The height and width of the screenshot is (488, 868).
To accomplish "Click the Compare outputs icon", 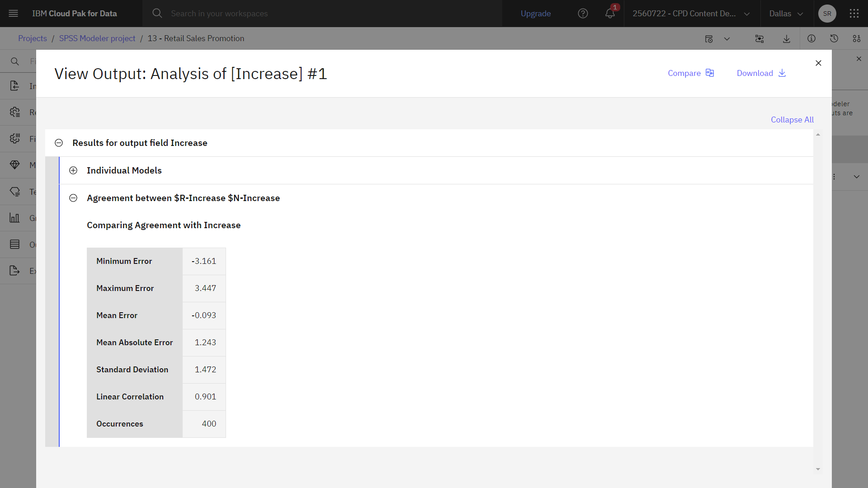I will [x=709, y=73].
